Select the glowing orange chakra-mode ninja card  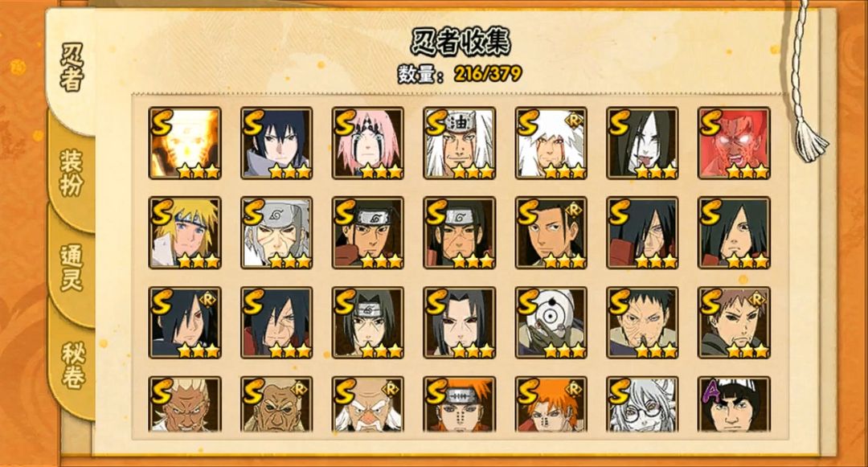[x=185, y=143]
